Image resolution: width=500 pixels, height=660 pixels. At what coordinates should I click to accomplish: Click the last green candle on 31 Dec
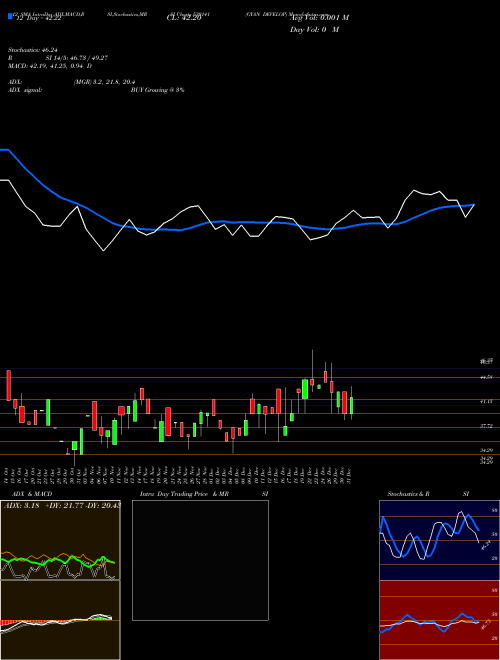click(351, 405)
